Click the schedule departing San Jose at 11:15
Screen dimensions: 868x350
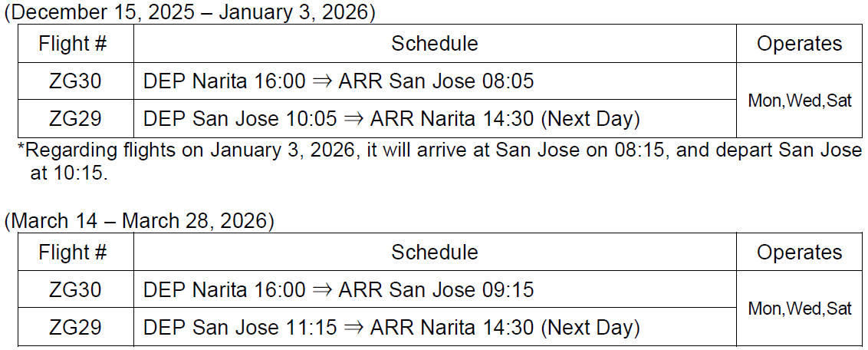[x=390, y=328]
